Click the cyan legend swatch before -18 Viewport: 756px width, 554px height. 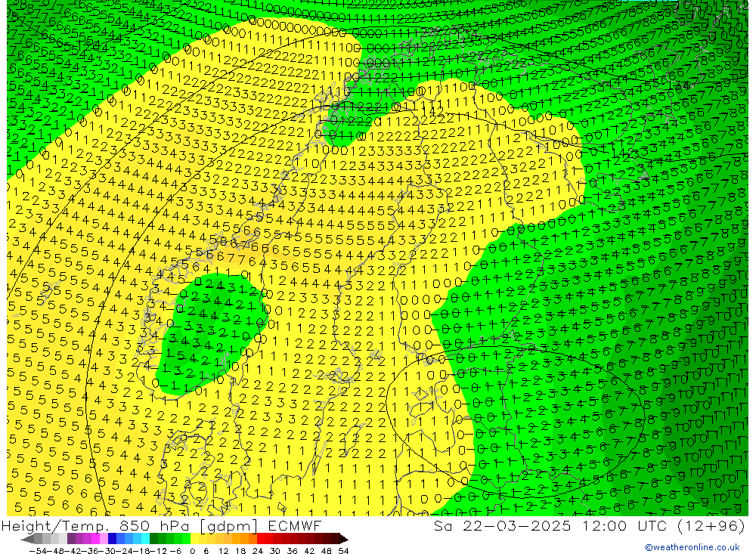pos(145,539)
